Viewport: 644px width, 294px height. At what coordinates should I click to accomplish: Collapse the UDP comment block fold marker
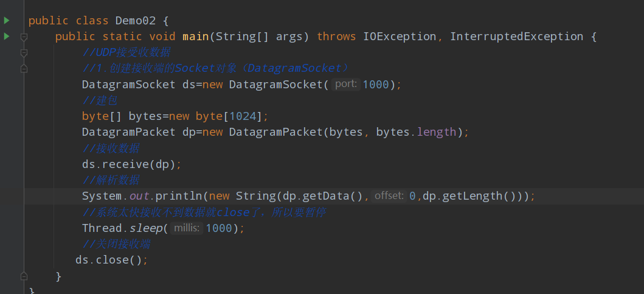click(24, 52)
